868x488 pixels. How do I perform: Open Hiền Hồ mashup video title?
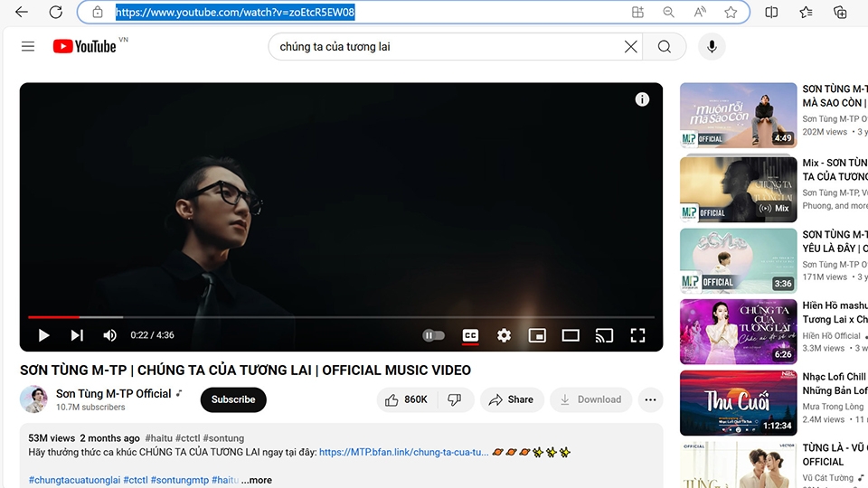coord(835,312)
